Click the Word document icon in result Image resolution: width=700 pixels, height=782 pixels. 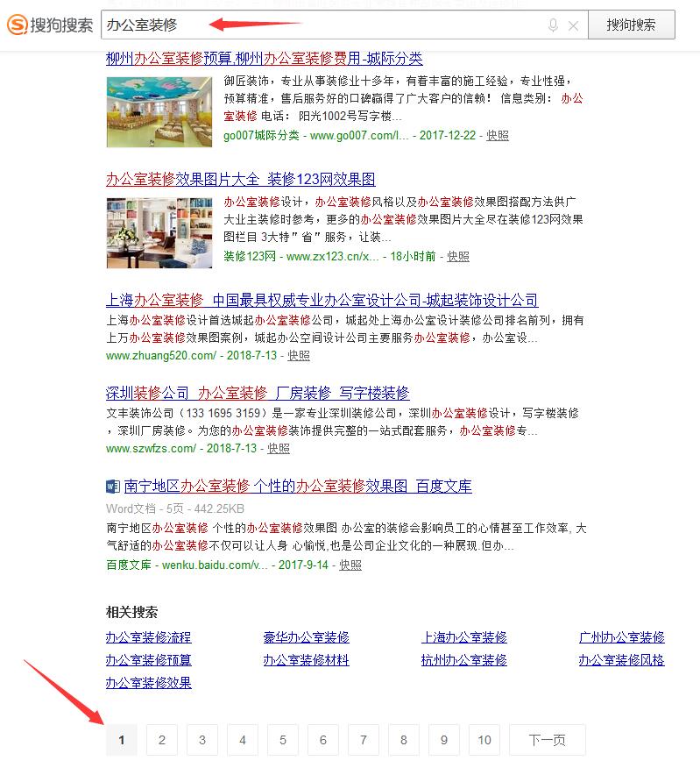[x=113, y=486]
